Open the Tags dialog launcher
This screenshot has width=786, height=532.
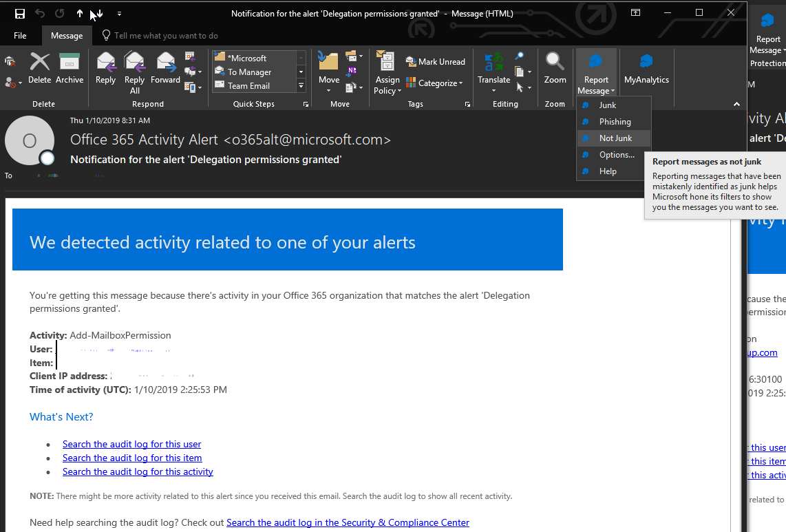click(x=468, y=105)
